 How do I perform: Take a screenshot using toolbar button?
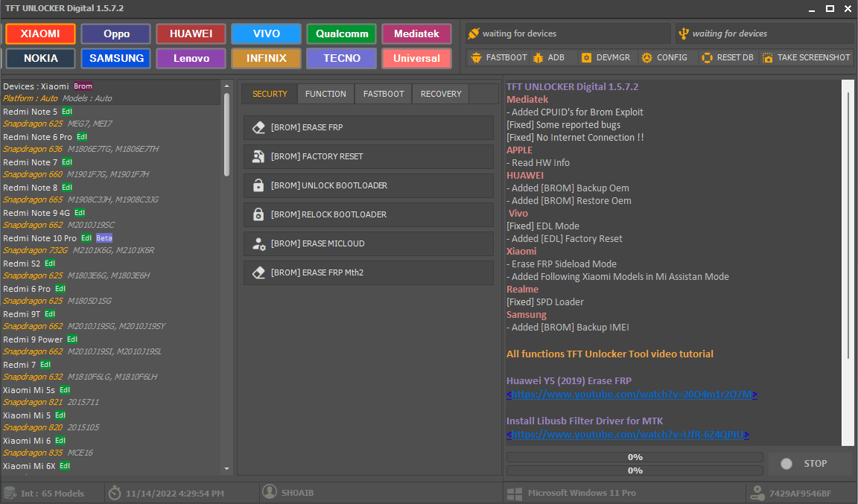point(767,57)
